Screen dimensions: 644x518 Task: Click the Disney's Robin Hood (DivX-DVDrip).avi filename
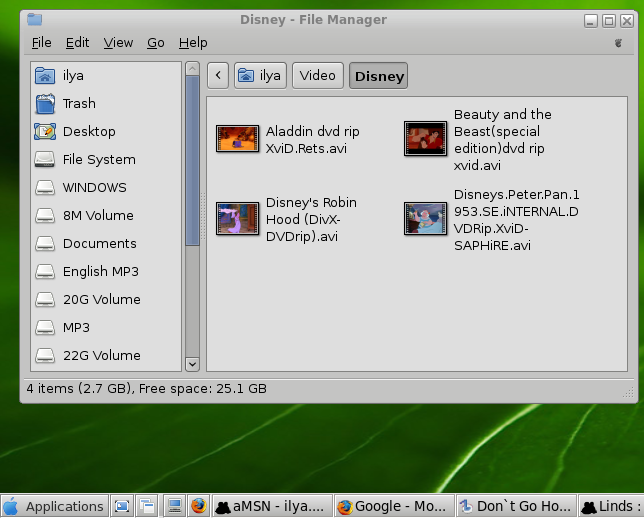(311, 219)
